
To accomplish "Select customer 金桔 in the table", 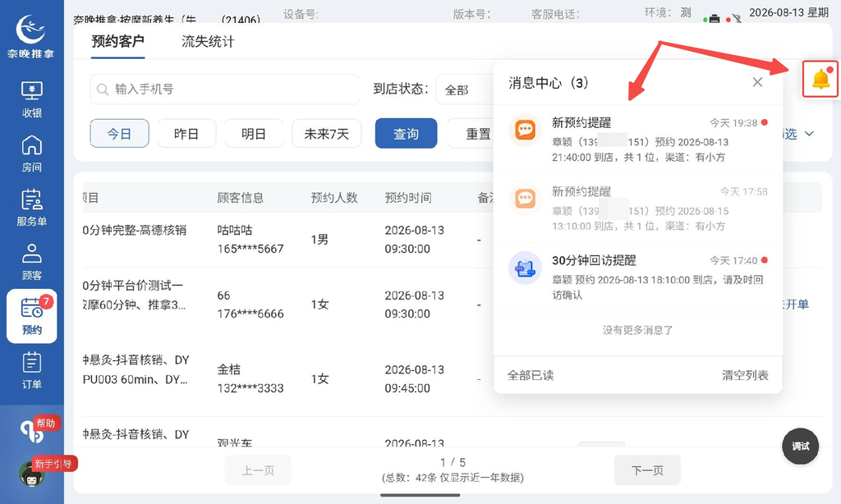I will pyautogui.click(x=229, y=369).
